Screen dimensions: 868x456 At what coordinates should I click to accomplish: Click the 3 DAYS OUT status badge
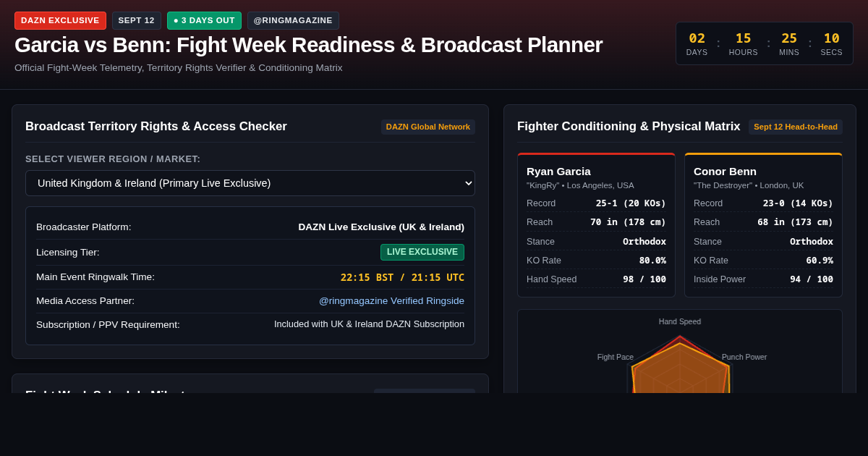click(x=204, y=20)
